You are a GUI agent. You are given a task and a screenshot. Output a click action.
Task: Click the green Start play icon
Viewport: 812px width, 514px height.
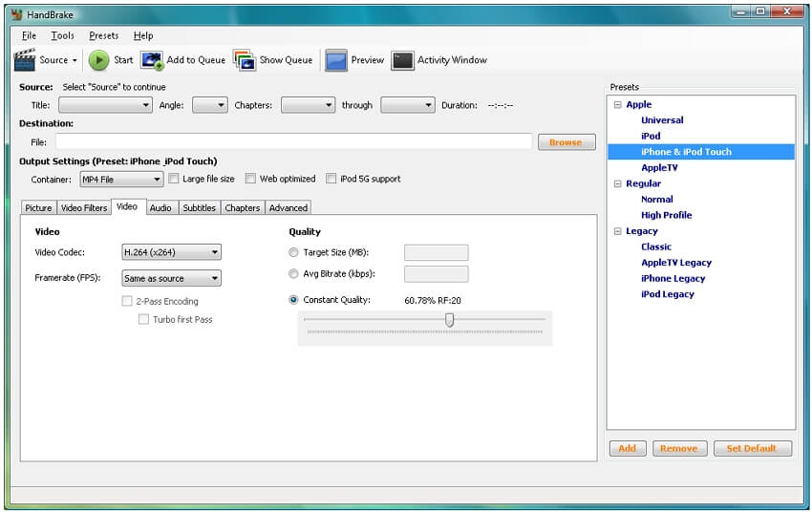tap(98, 60)
